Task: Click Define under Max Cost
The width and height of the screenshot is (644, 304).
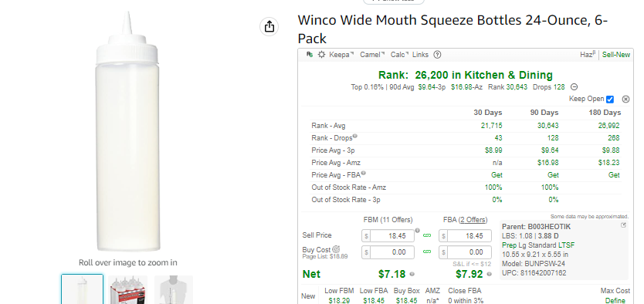Action: coord(615,301)
